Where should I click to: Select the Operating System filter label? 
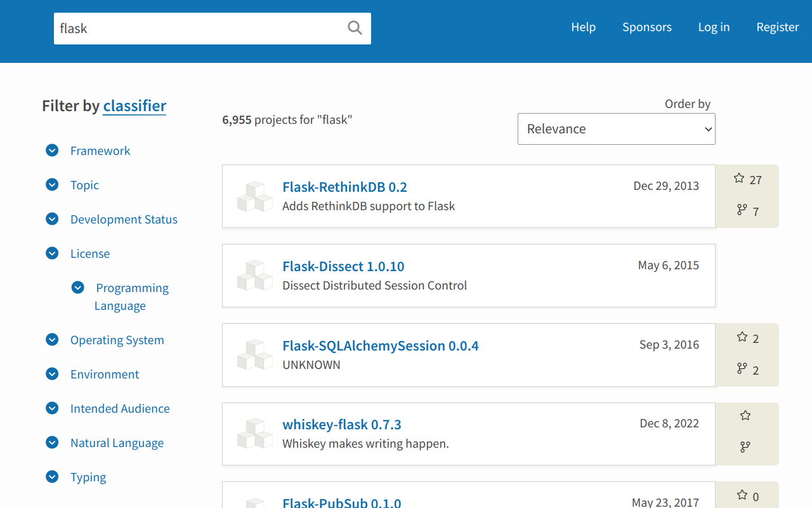coord(117,340)
